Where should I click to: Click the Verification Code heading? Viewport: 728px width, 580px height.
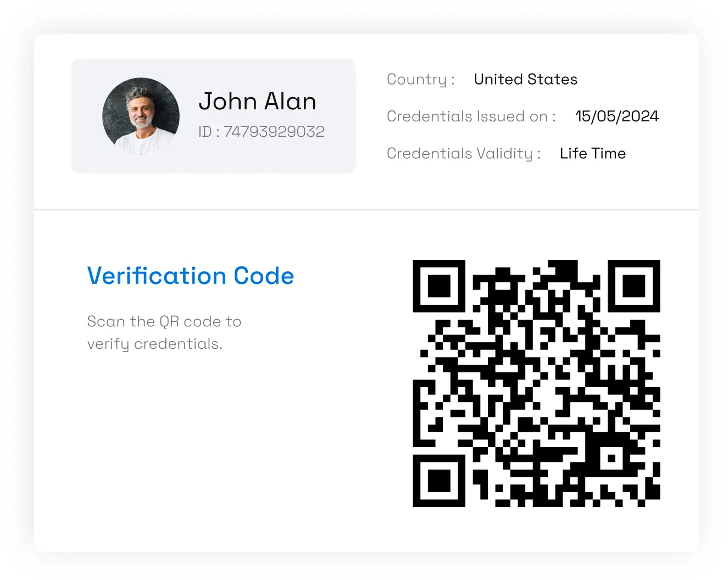[x=191, y=276]
